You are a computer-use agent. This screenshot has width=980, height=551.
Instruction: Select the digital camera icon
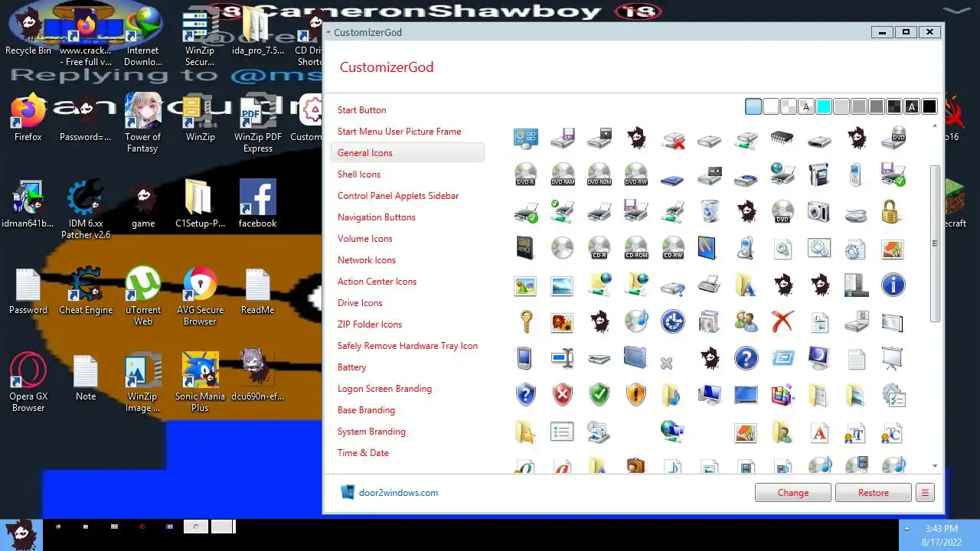[819, 212]
